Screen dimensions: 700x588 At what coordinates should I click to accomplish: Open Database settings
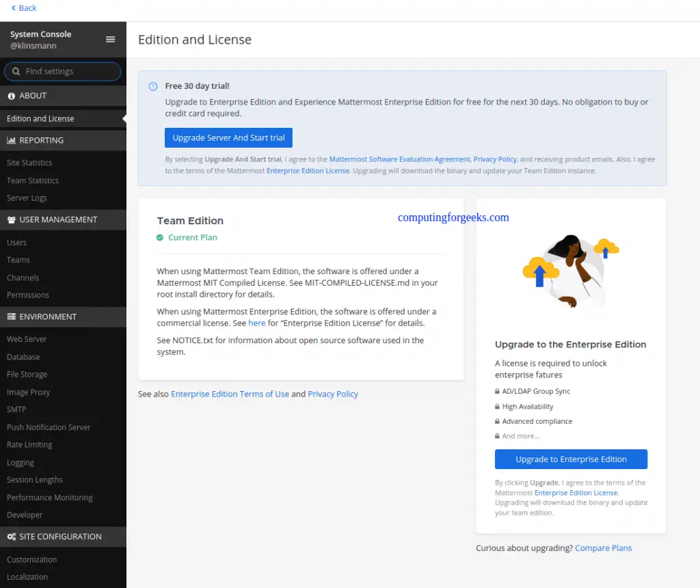pyautogui.click(x=23, y=357)
